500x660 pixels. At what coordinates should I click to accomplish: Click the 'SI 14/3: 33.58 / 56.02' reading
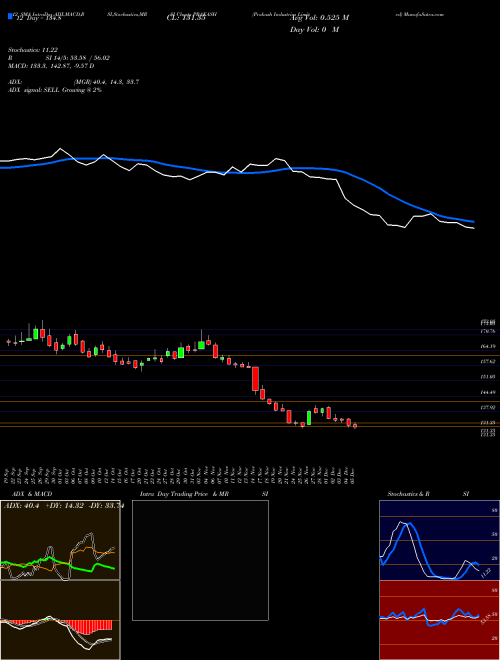pos(78,58)
